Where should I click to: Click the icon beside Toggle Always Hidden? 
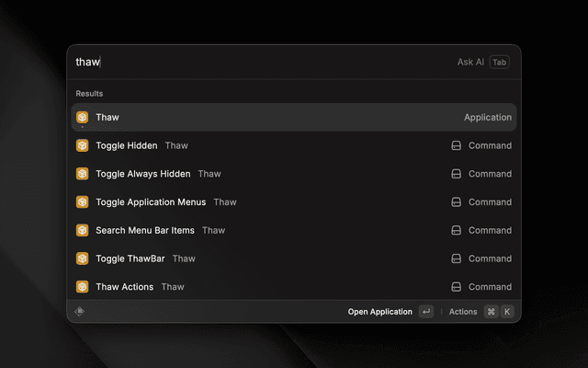(82, 174)
